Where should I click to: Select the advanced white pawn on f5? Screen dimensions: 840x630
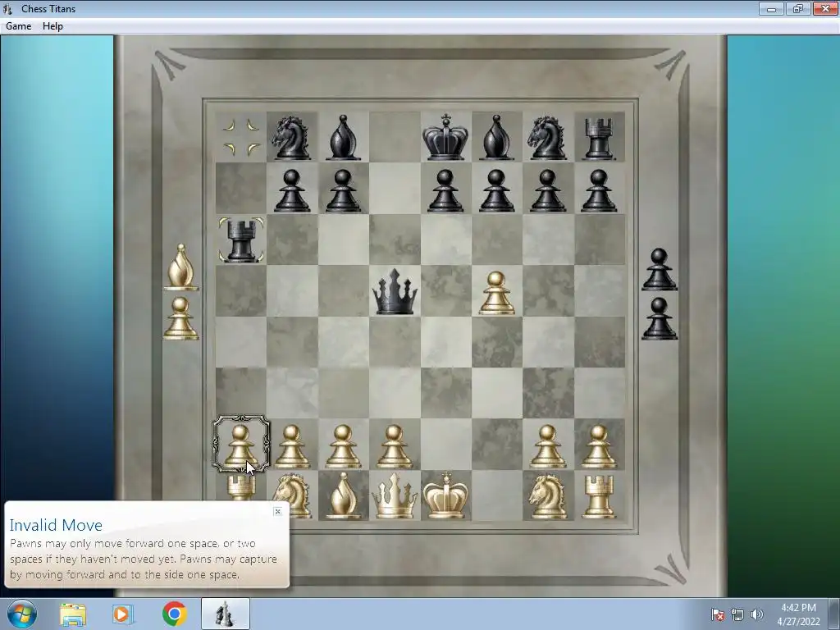[496, 293]
